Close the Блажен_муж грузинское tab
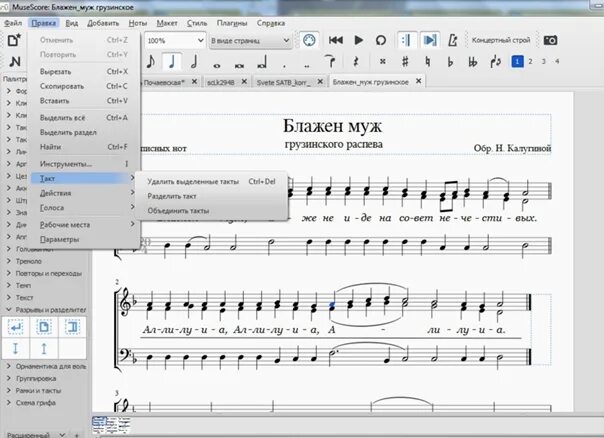Image resolution: width=604 pixels, height=438 pixels. [419, 81]
